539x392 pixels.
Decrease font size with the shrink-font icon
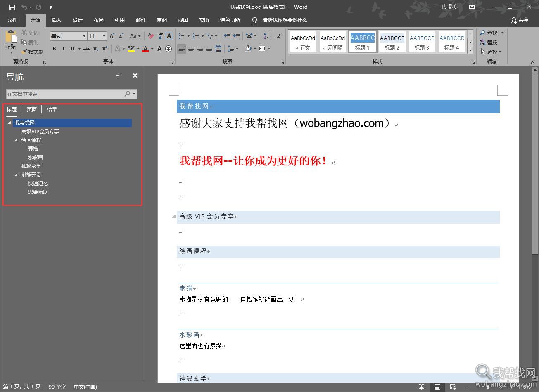point(121,36)
